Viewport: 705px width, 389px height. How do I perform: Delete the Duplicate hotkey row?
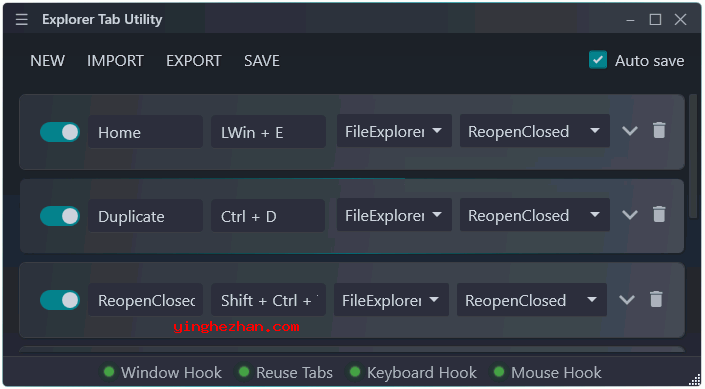(x=659, y=215)
